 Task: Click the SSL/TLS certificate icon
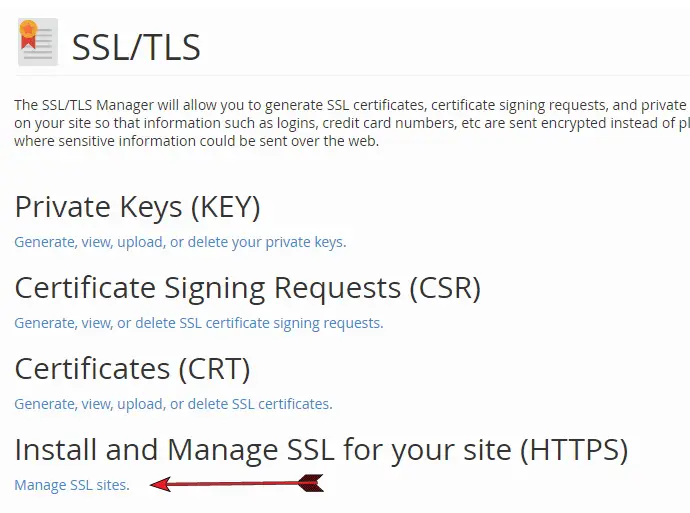coord(38,42)
